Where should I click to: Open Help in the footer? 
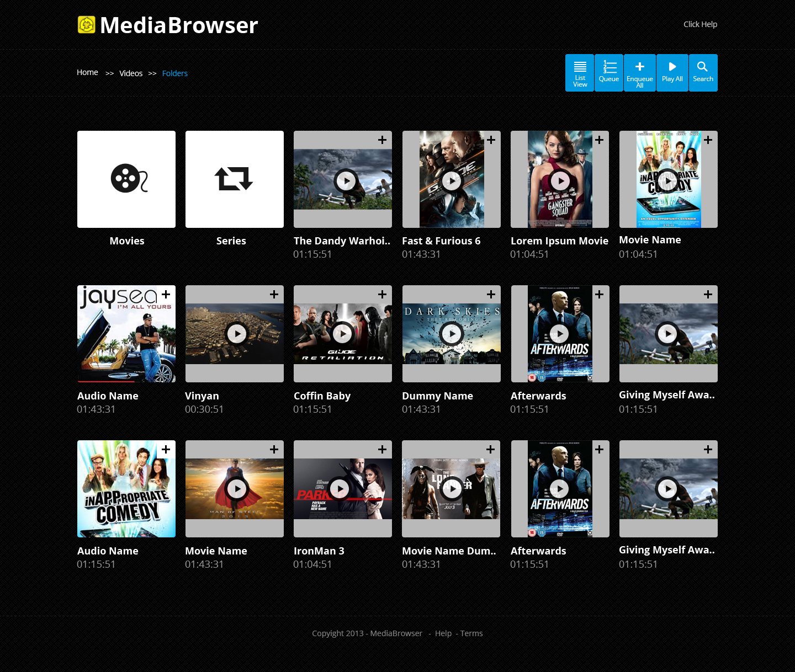click(x=443, y=633)
